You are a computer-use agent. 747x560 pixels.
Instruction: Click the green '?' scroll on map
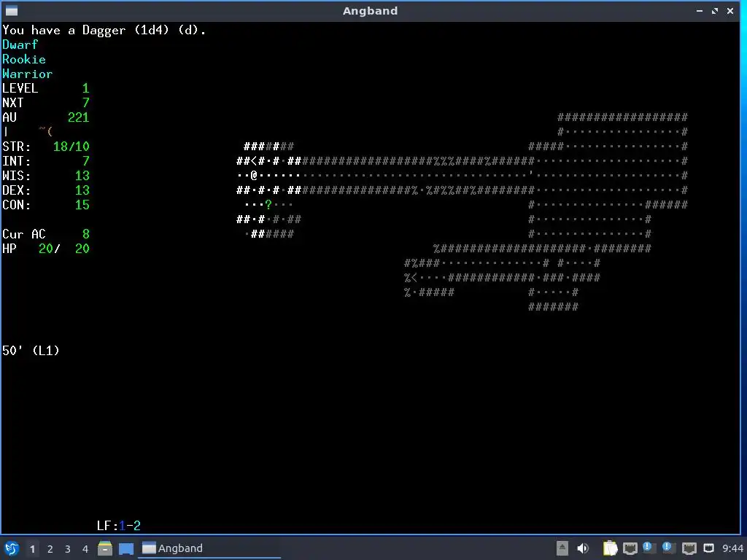pos(268,205)
